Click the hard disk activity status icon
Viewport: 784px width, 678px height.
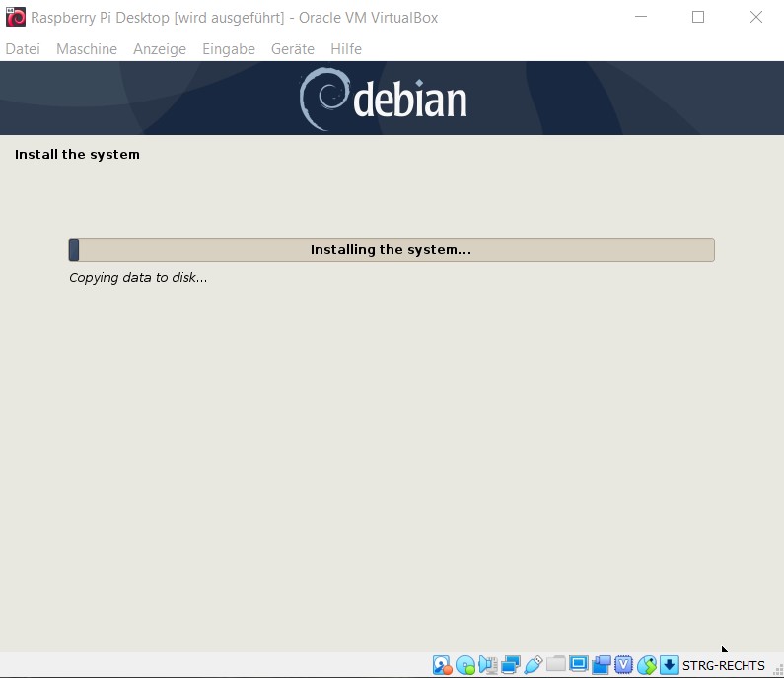tap(443, 665)
